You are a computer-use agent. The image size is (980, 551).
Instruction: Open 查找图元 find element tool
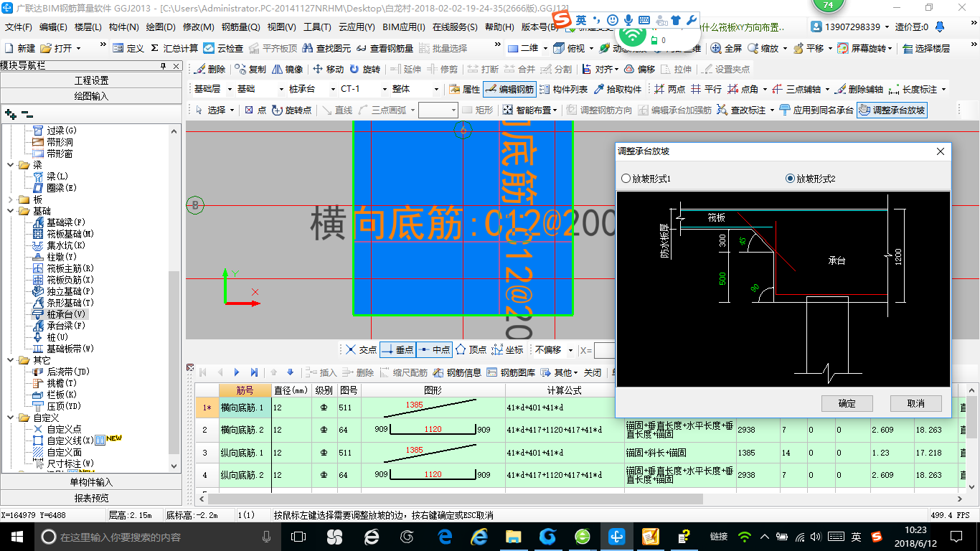coord(327,48)
